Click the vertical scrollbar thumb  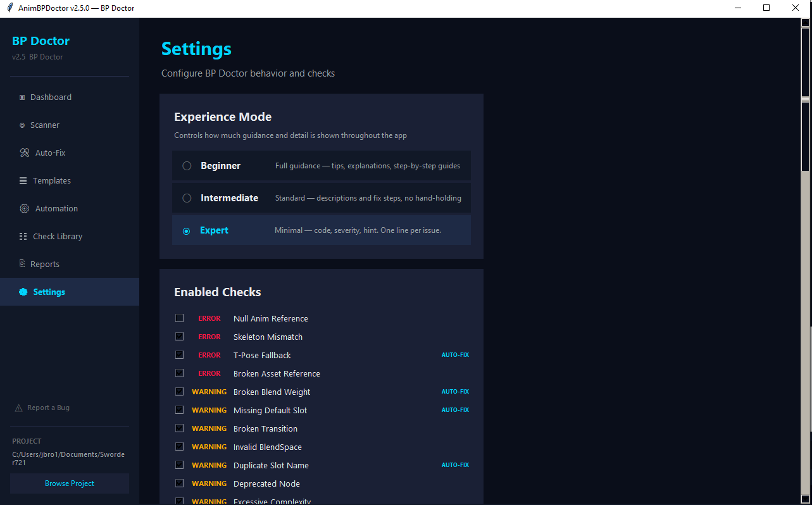[806, 133]
